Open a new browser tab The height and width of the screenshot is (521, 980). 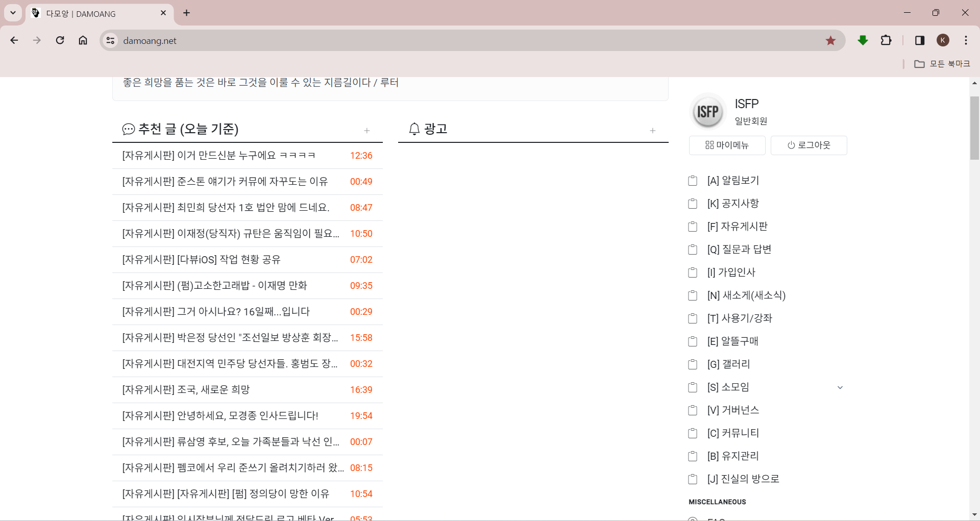pos(187,13)
